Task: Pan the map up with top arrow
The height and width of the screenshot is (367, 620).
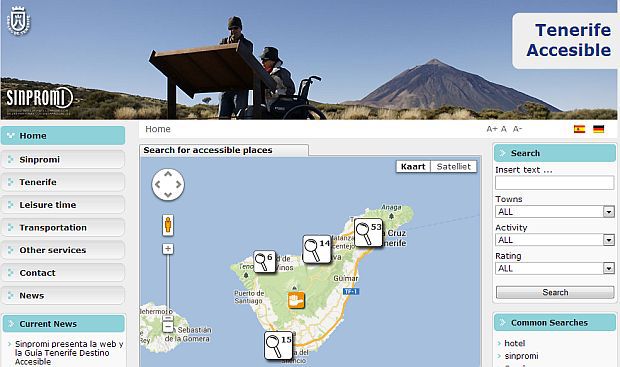Action: point(168,174)
